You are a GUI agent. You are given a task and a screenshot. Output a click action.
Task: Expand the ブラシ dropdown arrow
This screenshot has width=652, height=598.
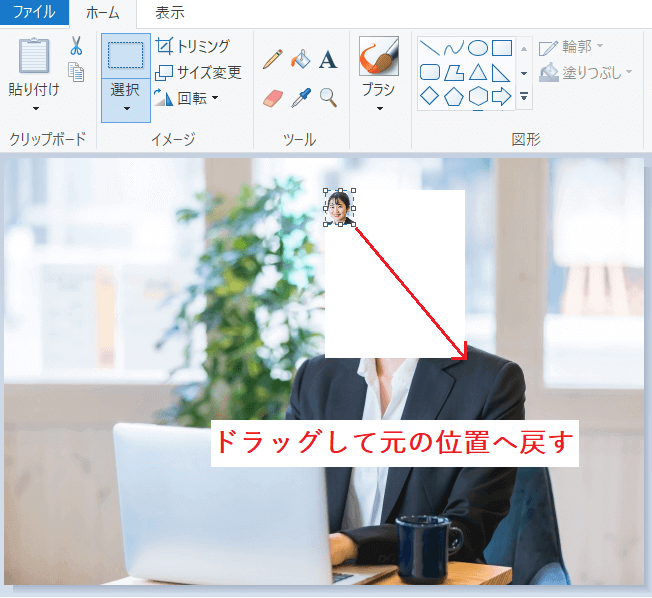click(x=380, y=109)
